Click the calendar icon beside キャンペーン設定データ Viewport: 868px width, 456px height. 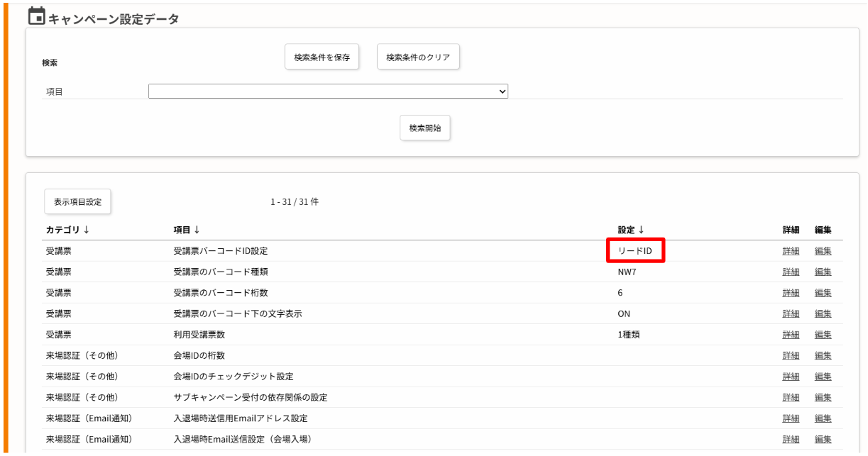click(x=36, y=16)
